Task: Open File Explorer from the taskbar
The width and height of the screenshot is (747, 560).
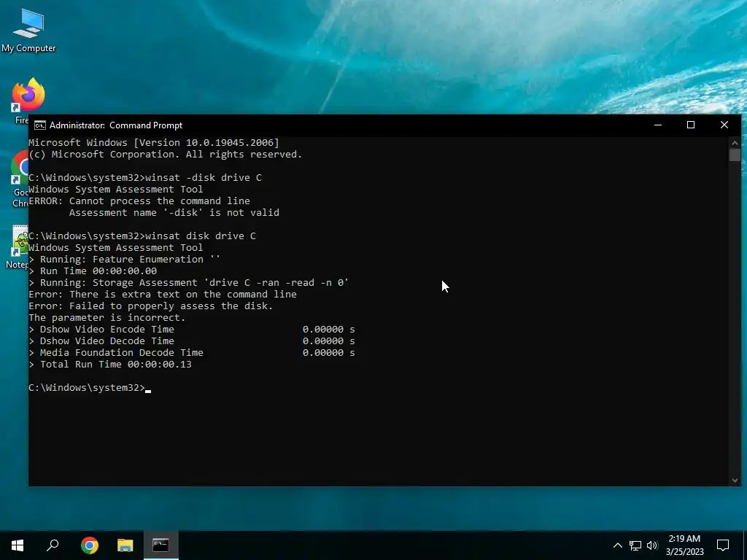Action: [x=125, y=545]
